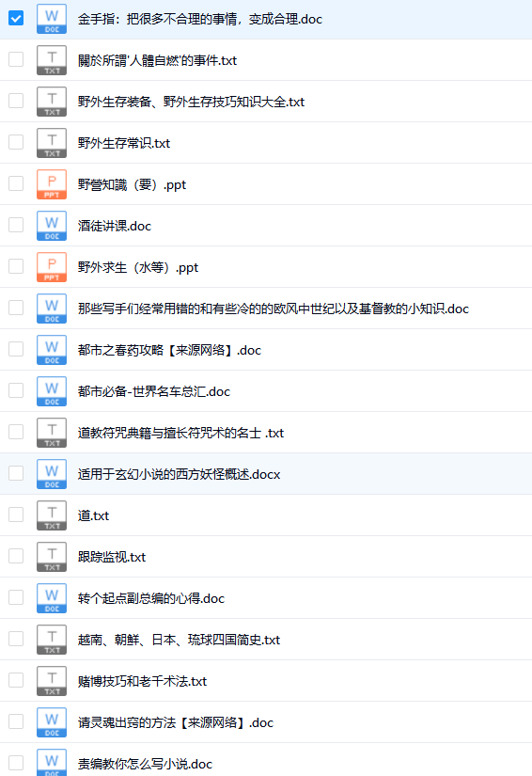Open the file named 野外生存常识.txt
This screenshot has width=532, height=776.
coord(124,144)
